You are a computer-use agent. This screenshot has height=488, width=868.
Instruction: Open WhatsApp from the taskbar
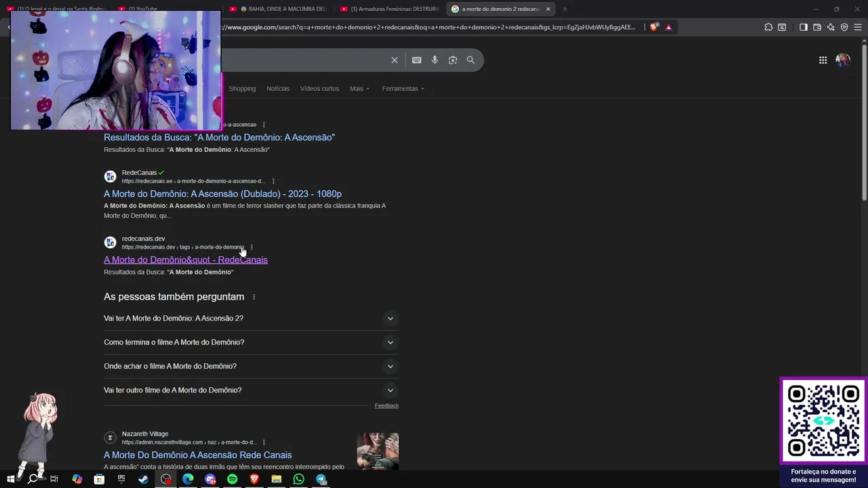(x=299, y=479)
